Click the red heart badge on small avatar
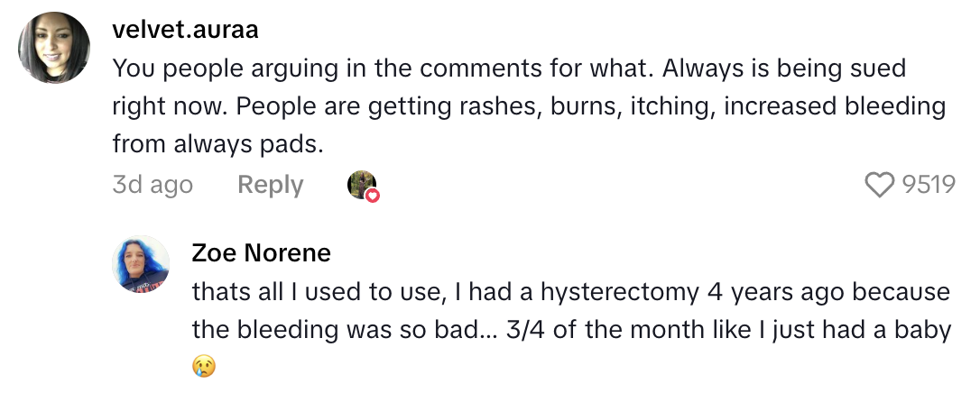980x393 pixels. pos(373,196)
